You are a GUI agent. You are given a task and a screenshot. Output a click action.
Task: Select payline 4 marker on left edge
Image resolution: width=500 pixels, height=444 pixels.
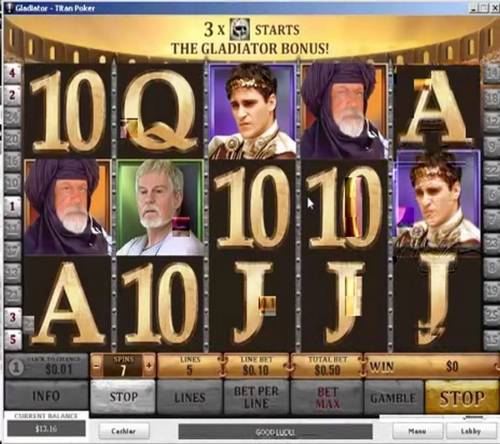tap(12, 73)
